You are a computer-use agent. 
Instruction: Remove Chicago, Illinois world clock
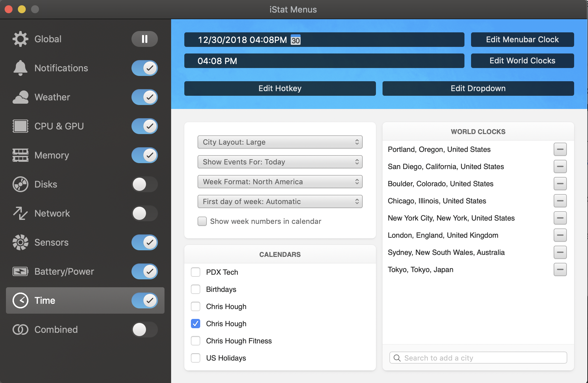point(560,201)
